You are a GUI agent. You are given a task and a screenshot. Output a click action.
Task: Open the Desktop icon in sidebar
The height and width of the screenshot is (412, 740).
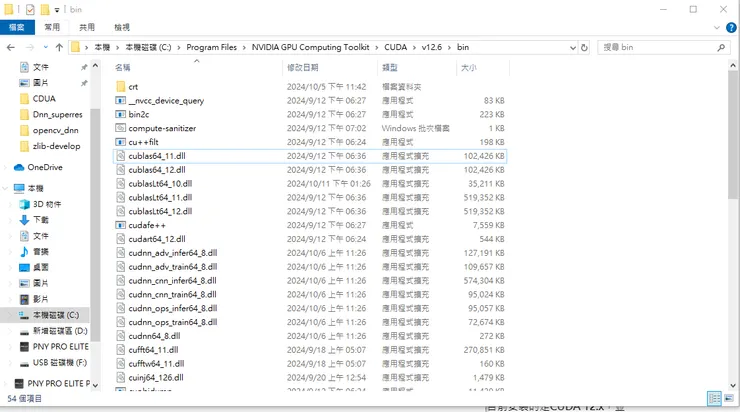pos(24,268)
